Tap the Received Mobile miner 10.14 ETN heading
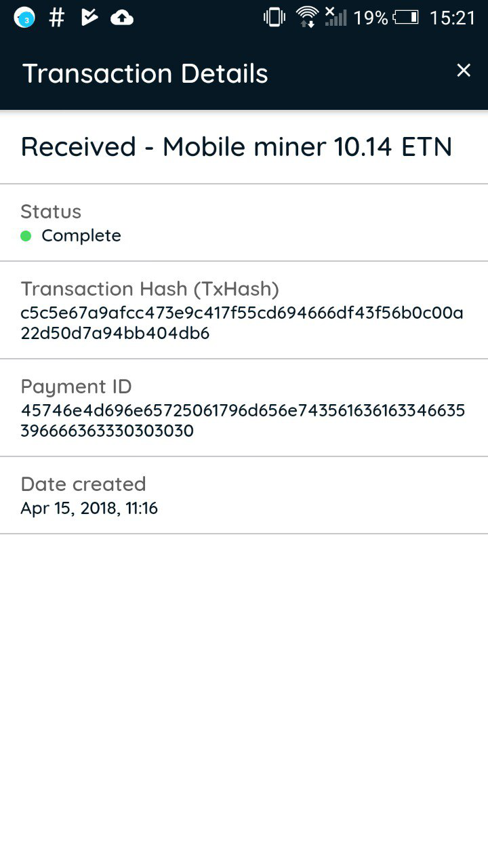This screenshot has width=488, height=868. coord(236,146)
